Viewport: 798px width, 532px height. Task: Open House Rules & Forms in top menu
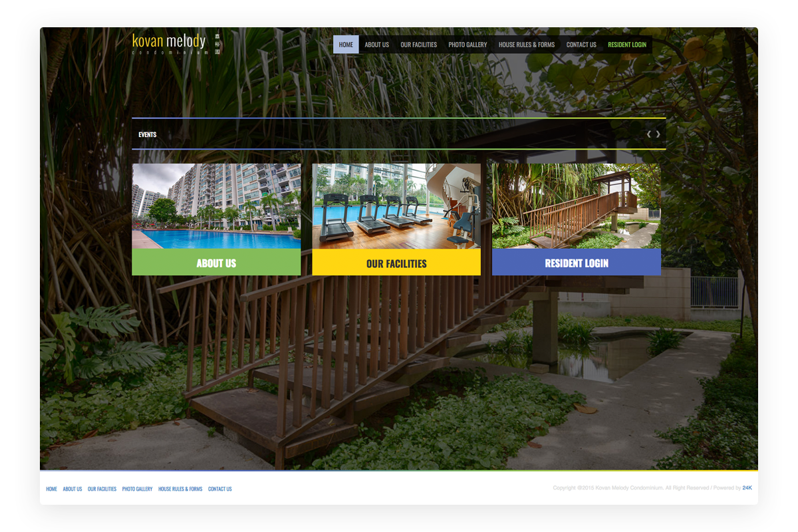tap(526, 45)
